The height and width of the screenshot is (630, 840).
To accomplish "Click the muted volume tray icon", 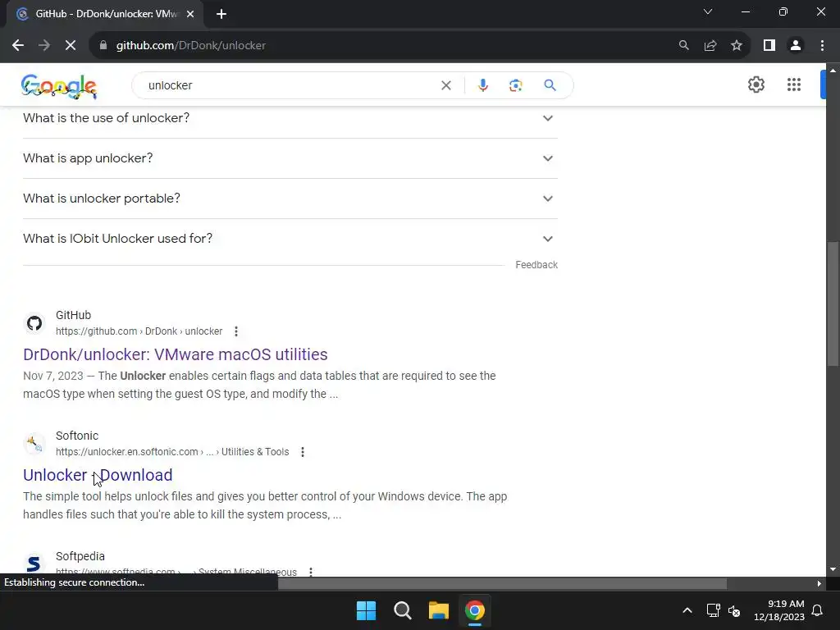I will pos(734,610).
